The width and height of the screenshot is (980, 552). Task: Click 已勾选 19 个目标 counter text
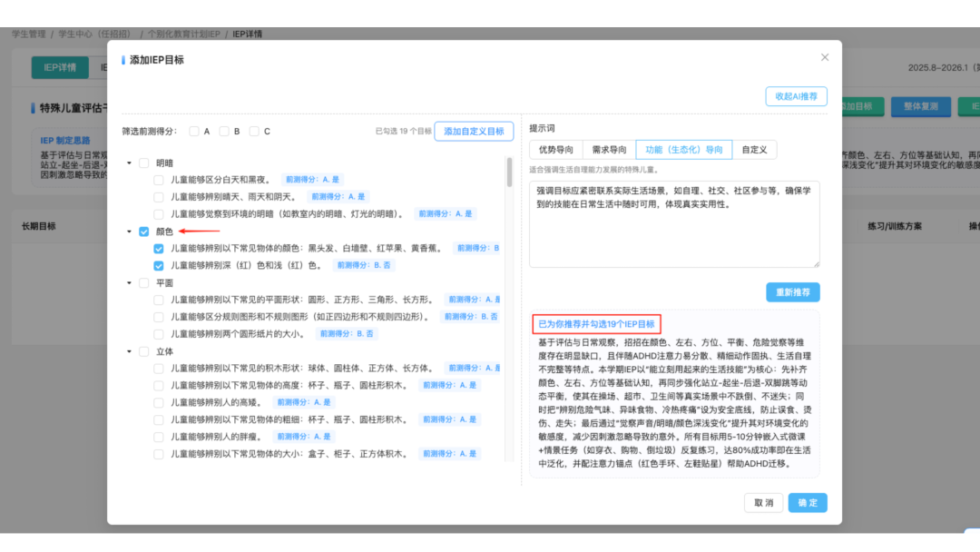(x=403, y=132)
